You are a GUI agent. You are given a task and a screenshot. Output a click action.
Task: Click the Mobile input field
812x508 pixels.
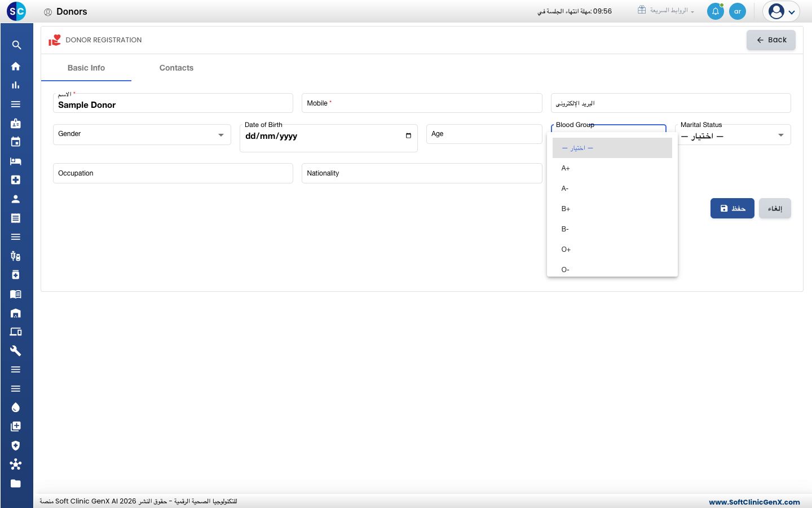(x=422, y=103)
